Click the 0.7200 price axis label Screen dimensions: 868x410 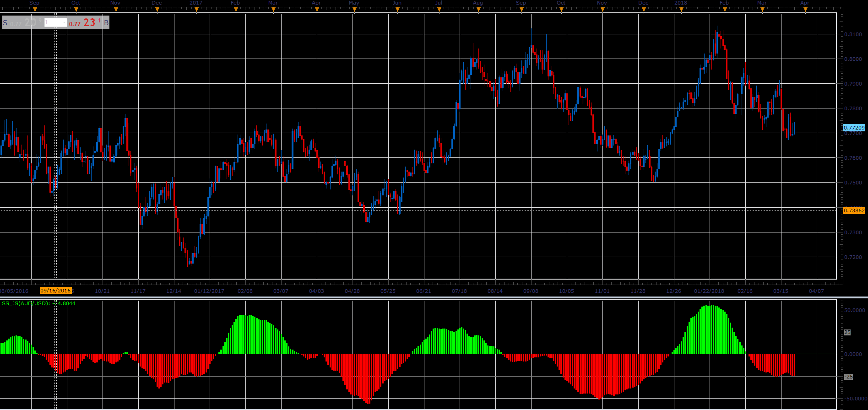point(852,257)
